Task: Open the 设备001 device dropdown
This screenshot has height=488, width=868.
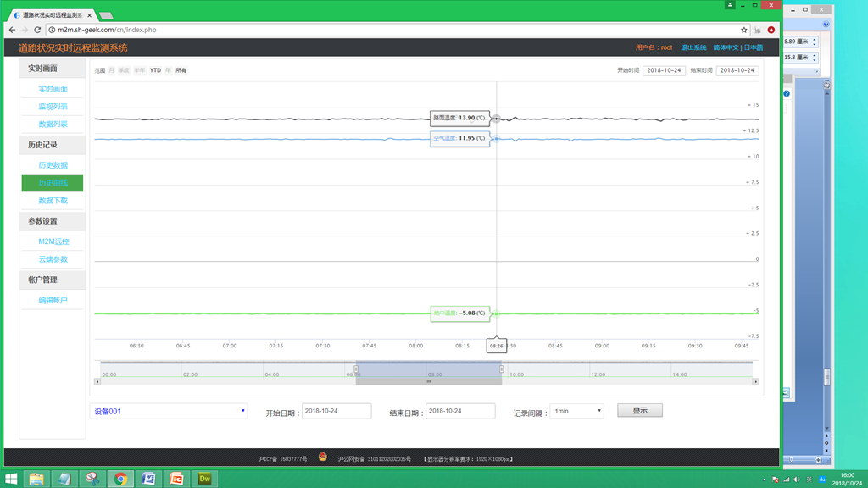Action: point(169,411)
